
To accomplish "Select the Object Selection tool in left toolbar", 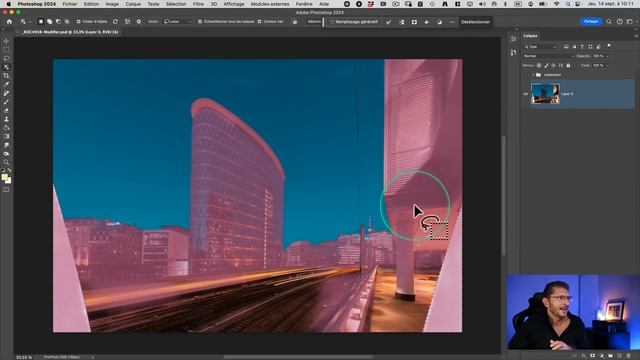I will 6,67.
